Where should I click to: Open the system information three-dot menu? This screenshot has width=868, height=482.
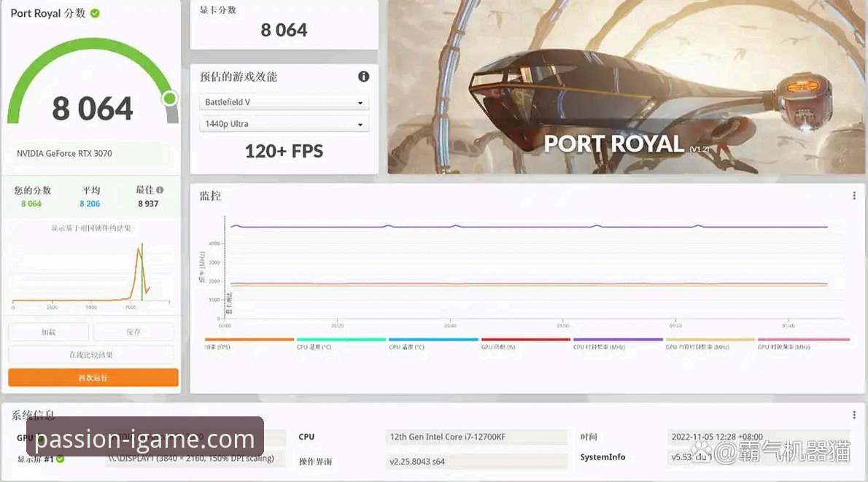854,414
